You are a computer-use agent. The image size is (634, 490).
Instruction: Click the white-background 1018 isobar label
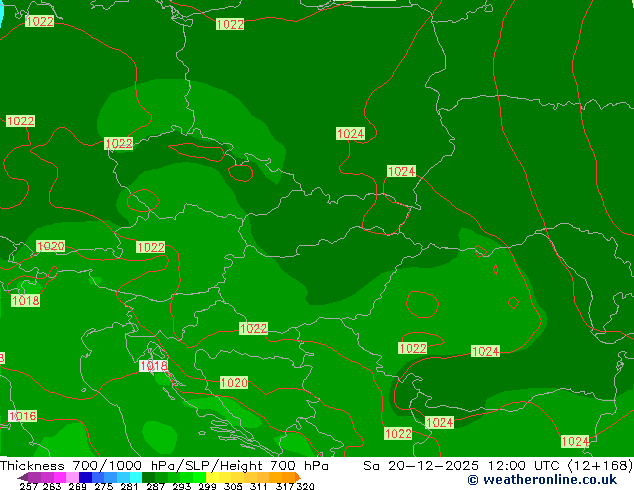[x=153, y=366]
